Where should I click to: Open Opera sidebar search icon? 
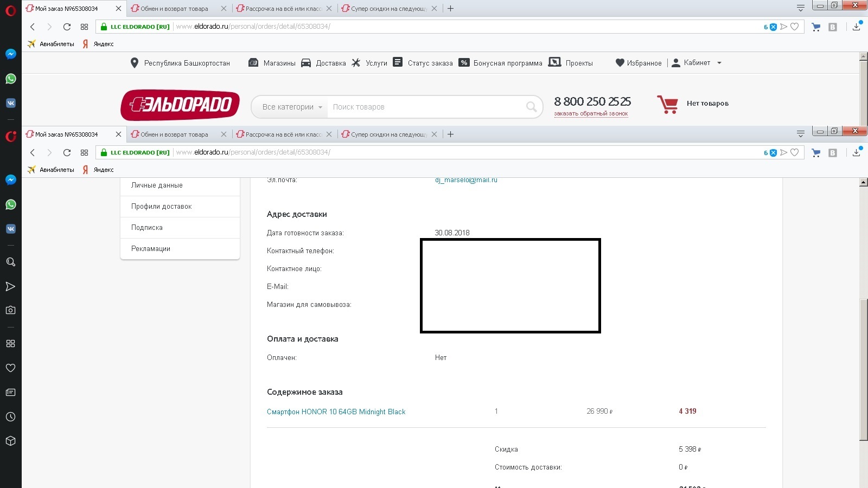(10, 262)
